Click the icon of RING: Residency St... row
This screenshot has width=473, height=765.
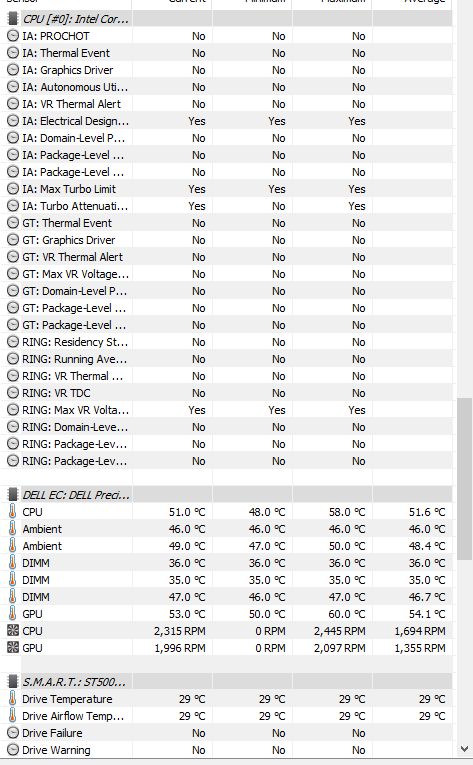coord(13,342)
